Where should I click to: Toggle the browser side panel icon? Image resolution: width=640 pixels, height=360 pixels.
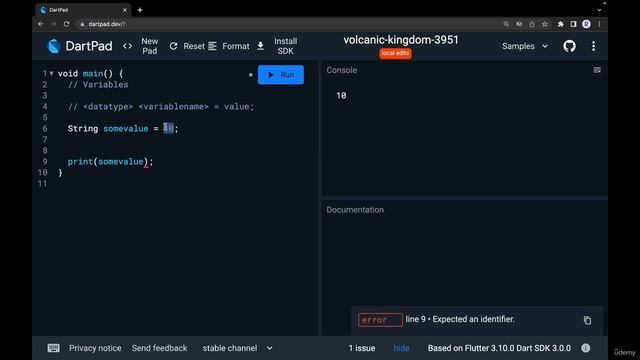click(x=573, y=24)
